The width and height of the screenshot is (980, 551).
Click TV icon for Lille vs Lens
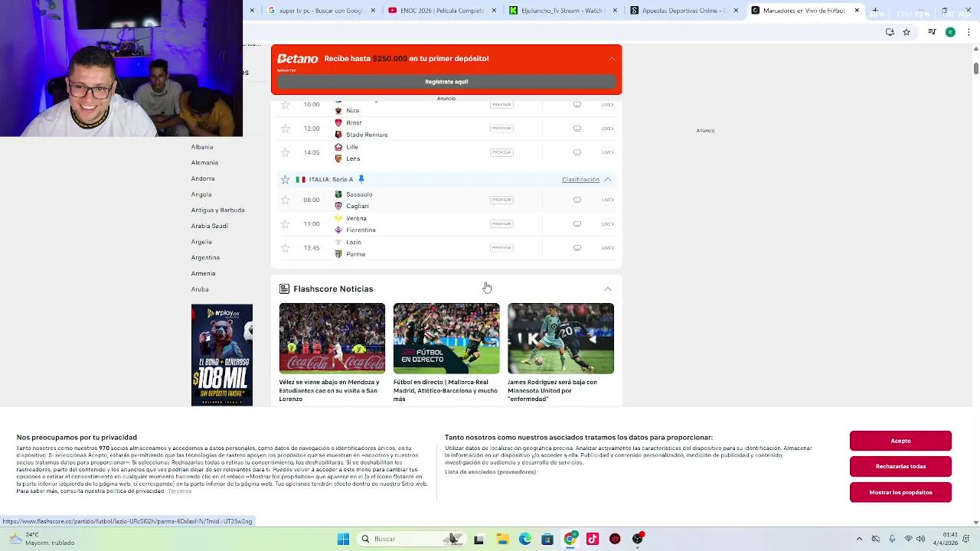(x=577, y=152)
